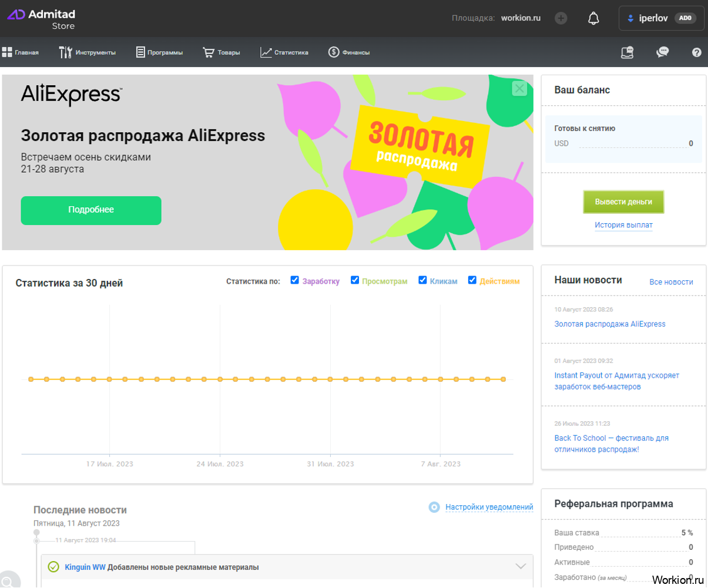Click the ADG badge next to iperlov

pyautogui.click(x=685, y=18)
